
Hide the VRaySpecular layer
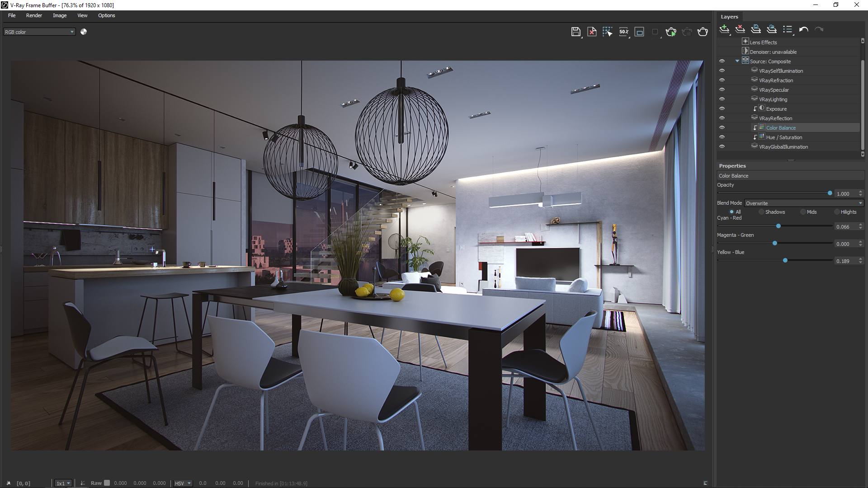pyautogui.click(x=722, y=90)
